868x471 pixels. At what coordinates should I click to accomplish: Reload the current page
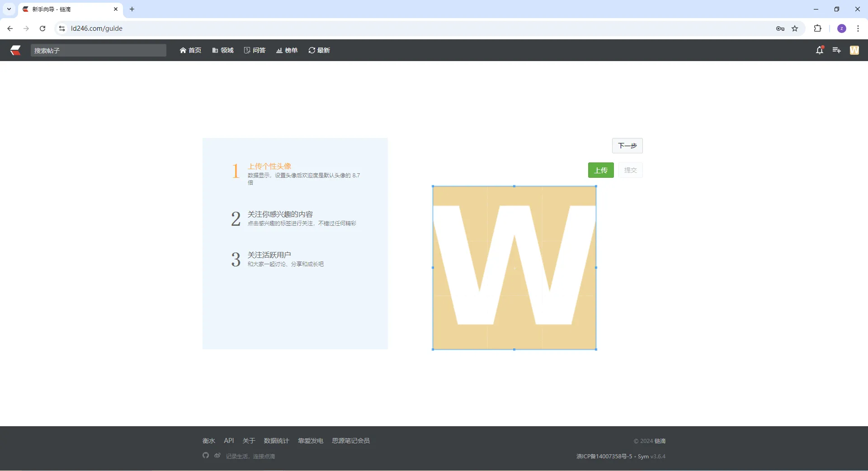pyautogui.click(x=42, y=29)
